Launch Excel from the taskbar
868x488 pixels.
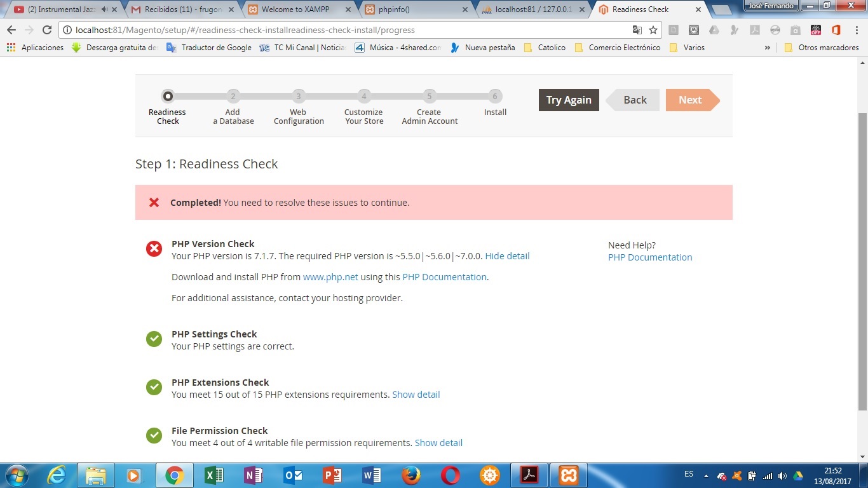214,475
